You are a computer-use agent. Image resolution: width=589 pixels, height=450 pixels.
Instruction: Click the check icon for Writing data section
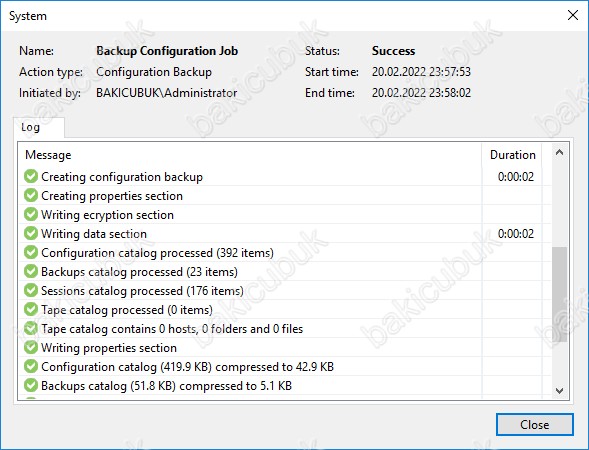pyautogui.click(x=31, y=233)
